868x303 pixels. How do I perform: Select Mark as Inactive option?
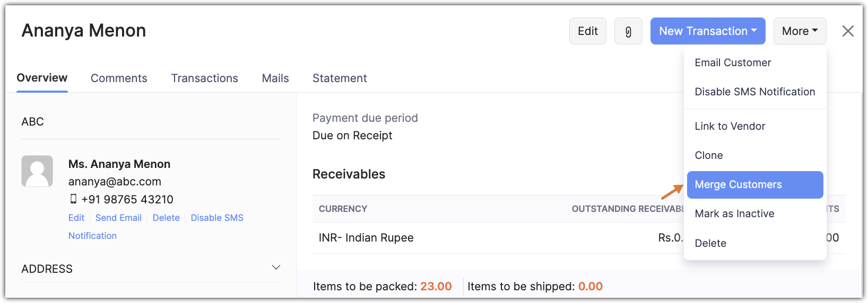click(734, 213)
